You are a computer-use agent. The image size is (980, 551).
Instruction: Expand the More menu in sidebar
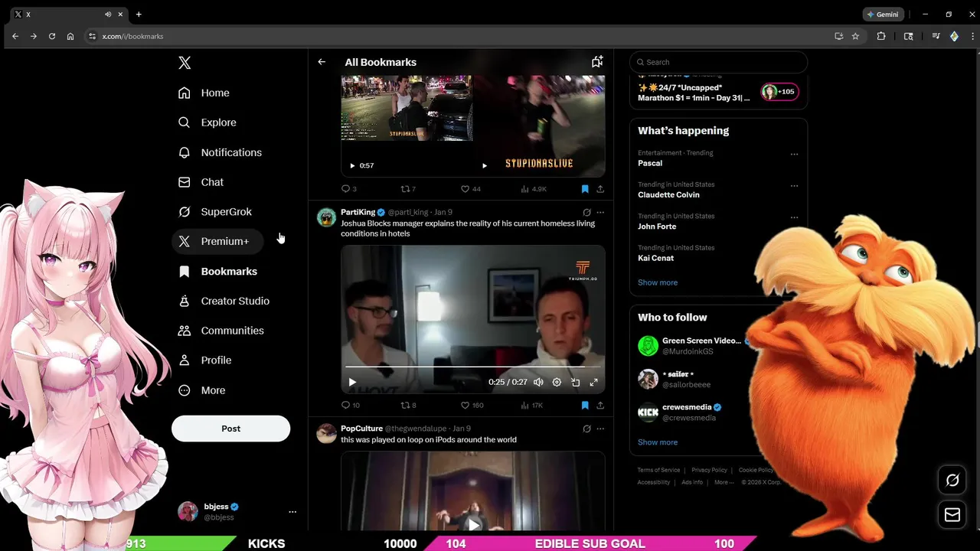coord(202,390)
